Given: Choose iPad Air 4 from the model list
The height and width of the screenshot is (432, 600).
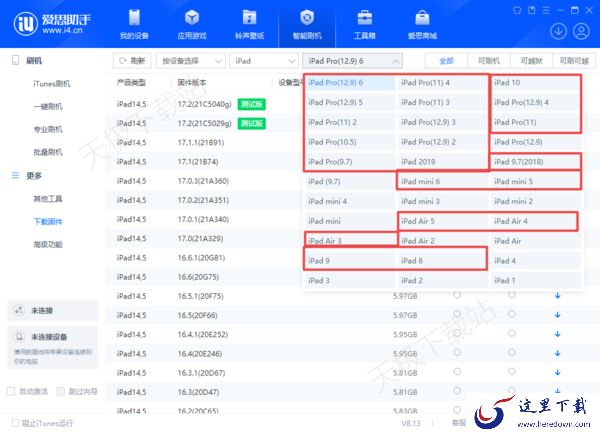Looking at the screenshot, I should [x=534, y=221].
